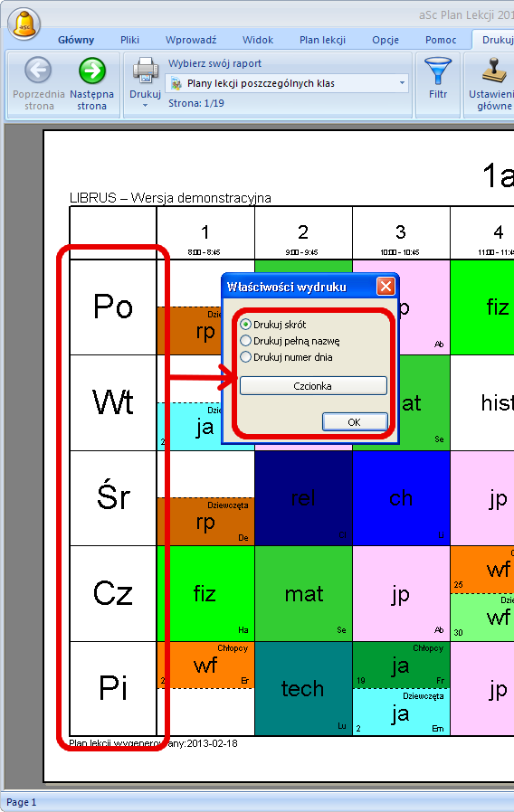Switch to the Plan lekcji tab
Image resolution: width=514 pixels, height=812 pixels.
[x=322, y=40]
